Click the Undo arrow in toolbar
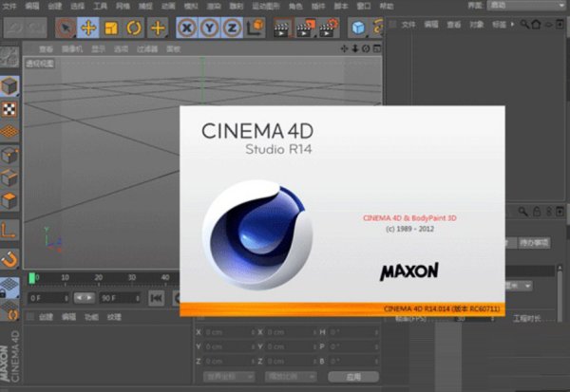Viewport: 570px width, 392px height. [x=14, y=28]
